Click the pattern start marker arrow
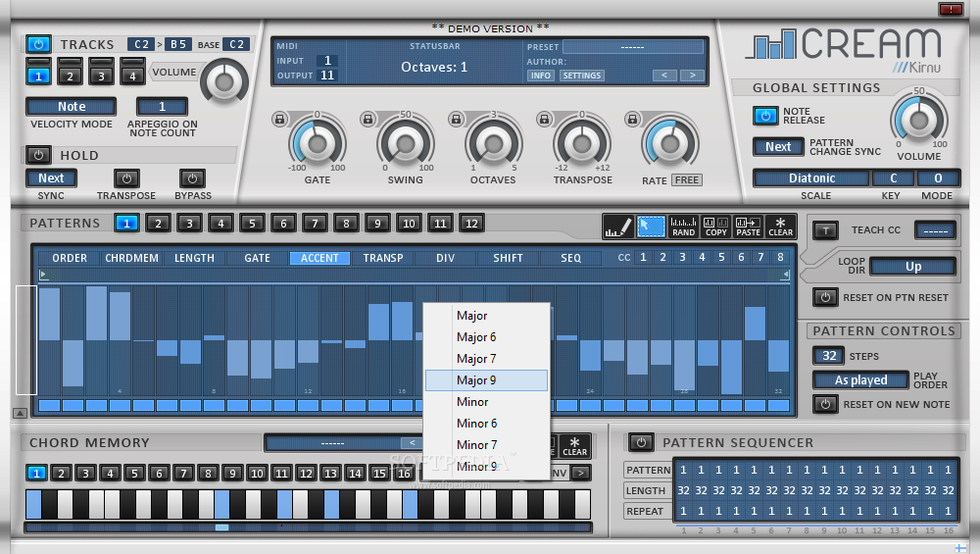The image size is (980, 554). click(43, 275)
